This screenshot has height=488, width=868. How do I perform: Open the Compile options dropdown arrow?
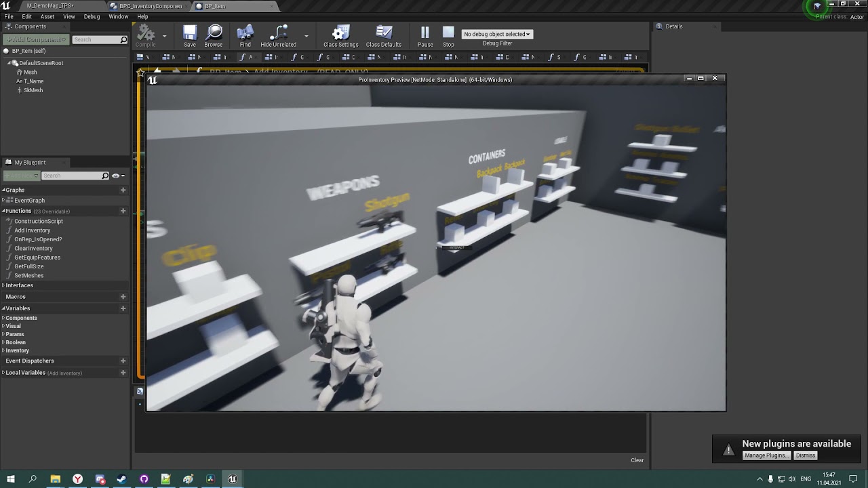tap(164, 36)
